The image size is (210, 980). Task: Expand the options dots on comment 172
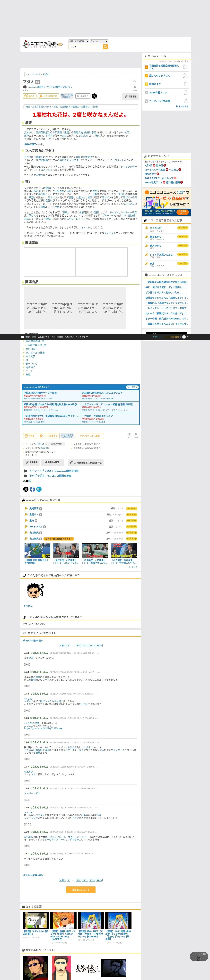click(x=97, y=653)
